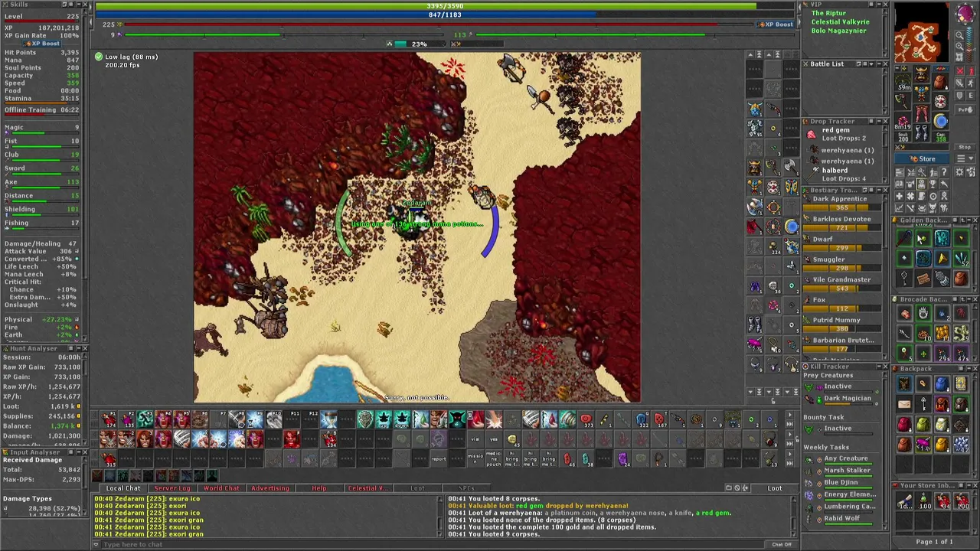Select the blue backpack in Backpack container
The image size is (980, 551).
pos(942,384)
